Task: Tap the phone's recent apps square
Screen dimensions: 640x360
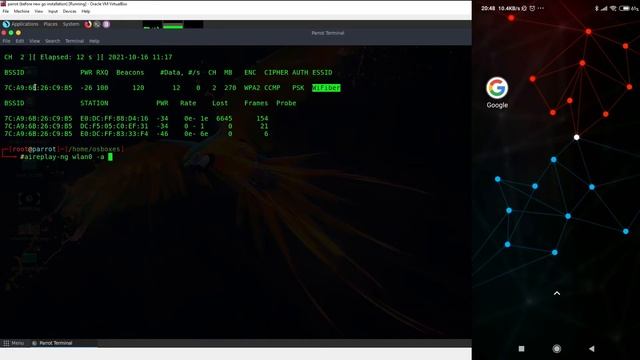Action: click(x=521, y=349)
